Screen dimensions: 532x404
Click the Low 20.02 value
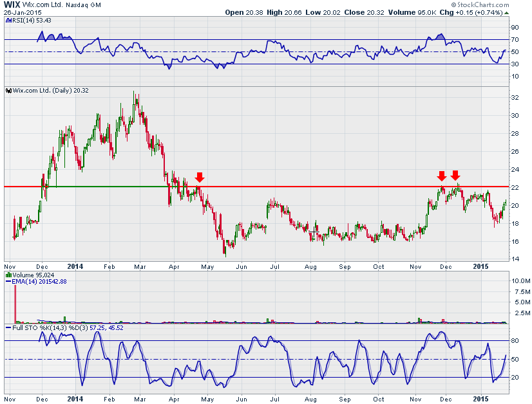(x=323, y=12)
